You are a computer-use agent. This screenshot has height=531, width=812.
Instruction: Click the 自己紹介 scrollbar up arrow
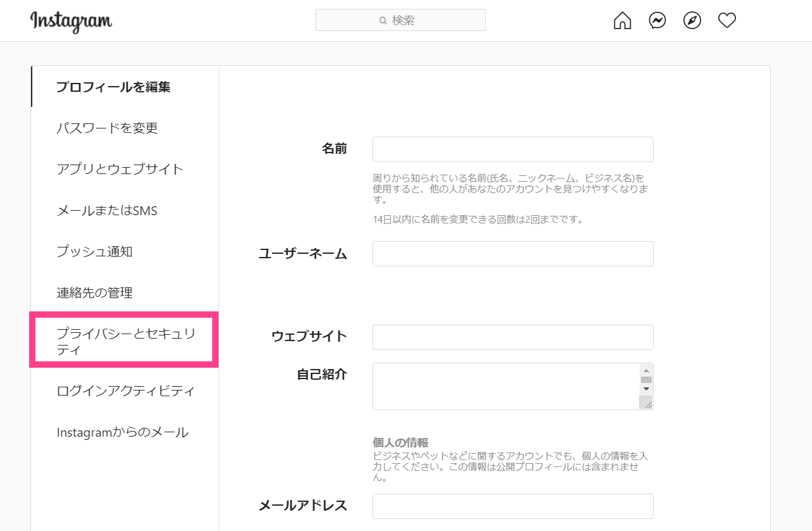[x=646, y=370]
